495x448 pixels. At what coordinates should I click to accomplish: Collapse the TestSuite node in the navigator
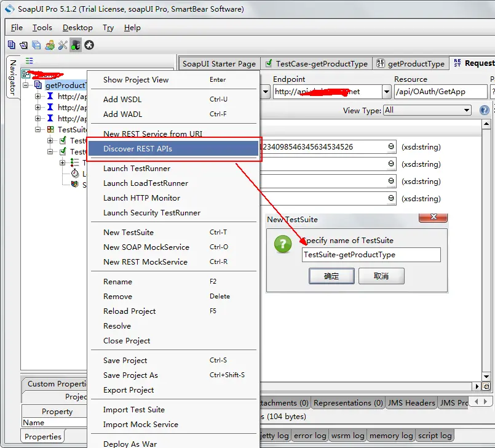38,129
